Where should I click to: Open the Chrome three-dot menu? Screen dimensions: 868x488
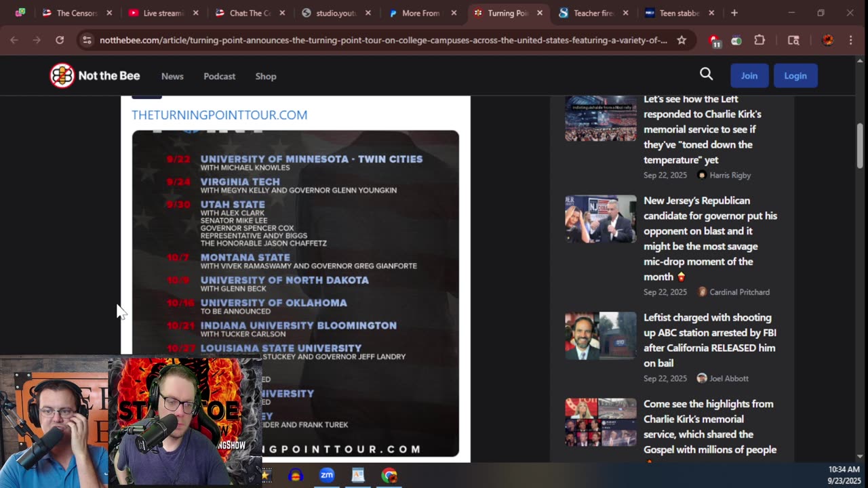850,40
